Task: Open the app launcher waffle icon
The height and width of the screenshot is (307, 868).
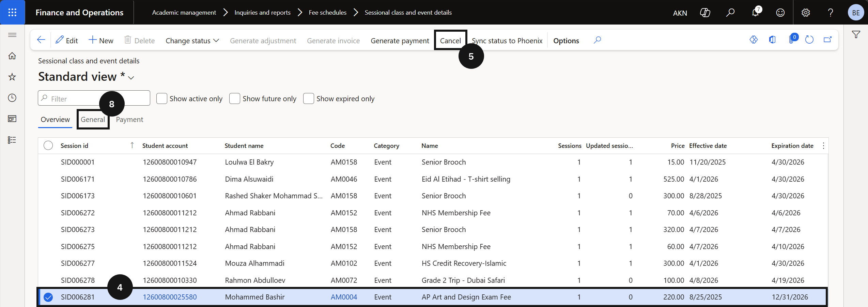Action: tap(12, 13)
